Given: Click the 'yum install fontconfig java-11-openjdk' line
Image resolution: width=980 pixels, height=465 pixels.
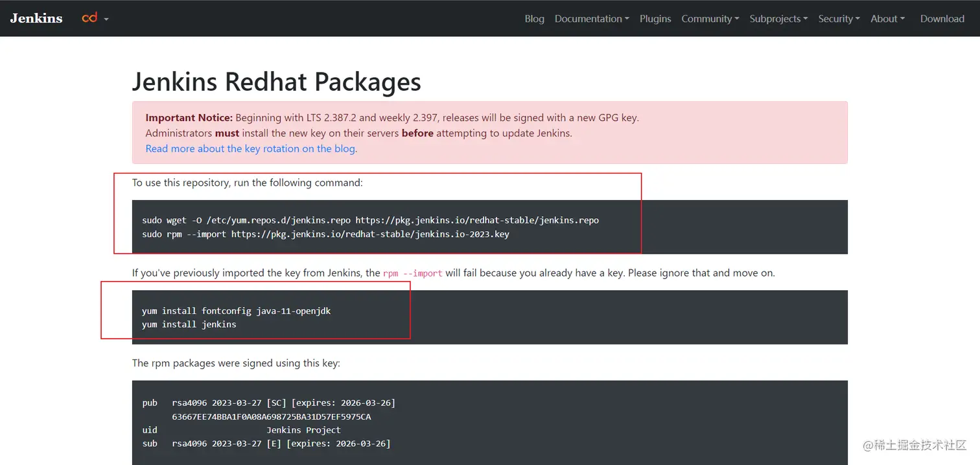Looking at the screenshot, I should point(237,311).
